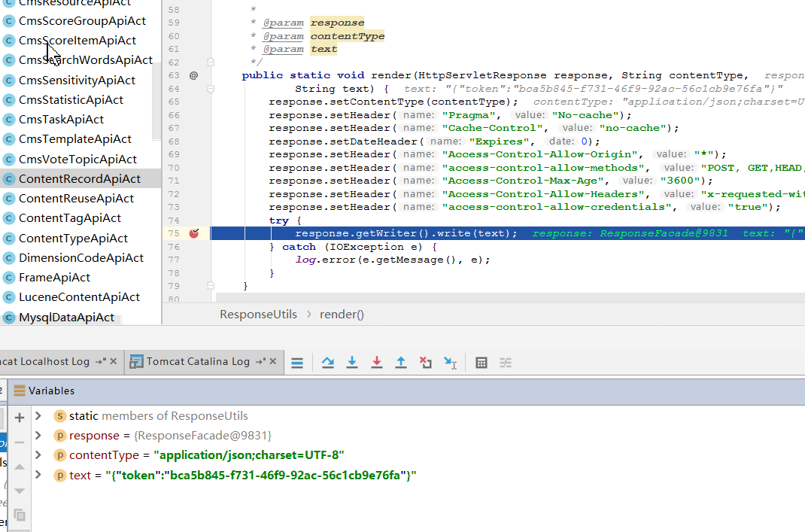Expand the response variable node

[x=38, y=436]
